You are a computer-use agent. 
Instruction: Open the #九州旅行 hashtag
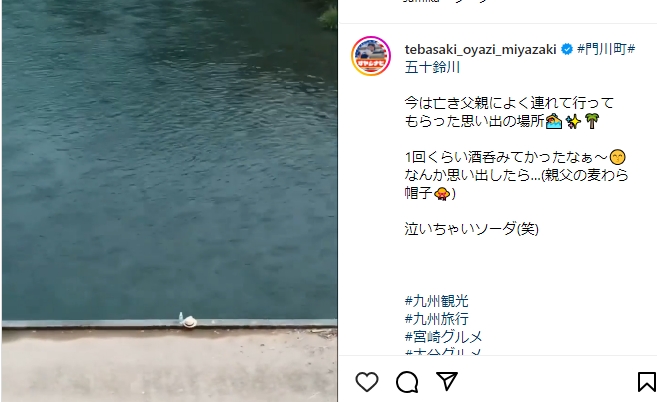(x=437, y=319)
